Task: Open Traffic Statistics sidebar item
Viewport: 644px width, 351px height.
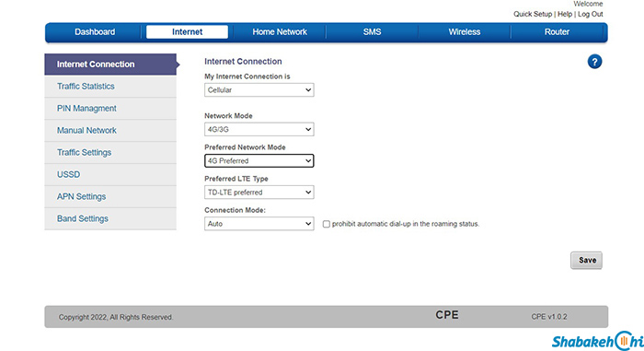Action: click(110, 87)
